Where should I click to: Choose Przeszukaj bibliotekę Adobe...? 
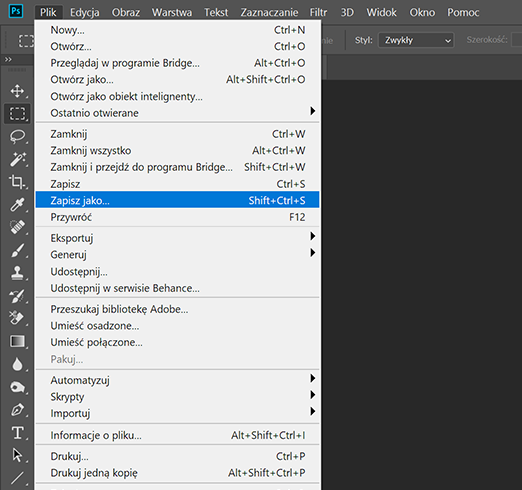point(177,309)
